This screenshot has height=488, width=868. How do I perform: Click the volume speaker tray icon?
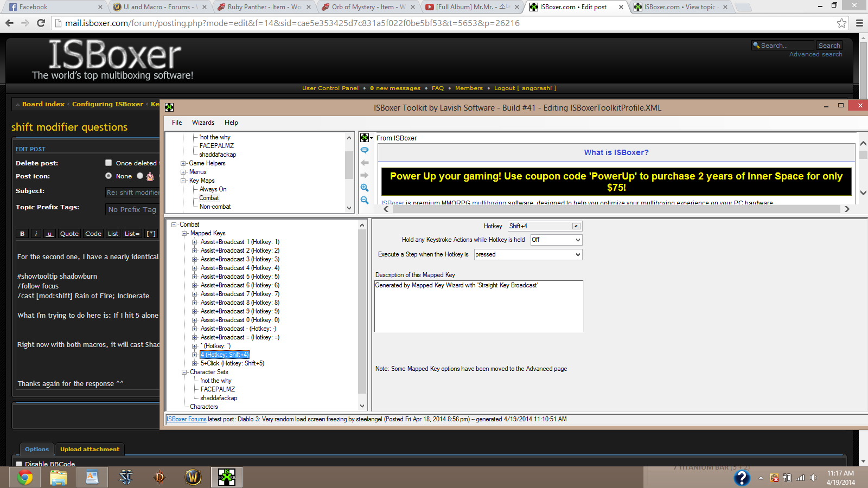pyautogui.click(x=813, y=478)
